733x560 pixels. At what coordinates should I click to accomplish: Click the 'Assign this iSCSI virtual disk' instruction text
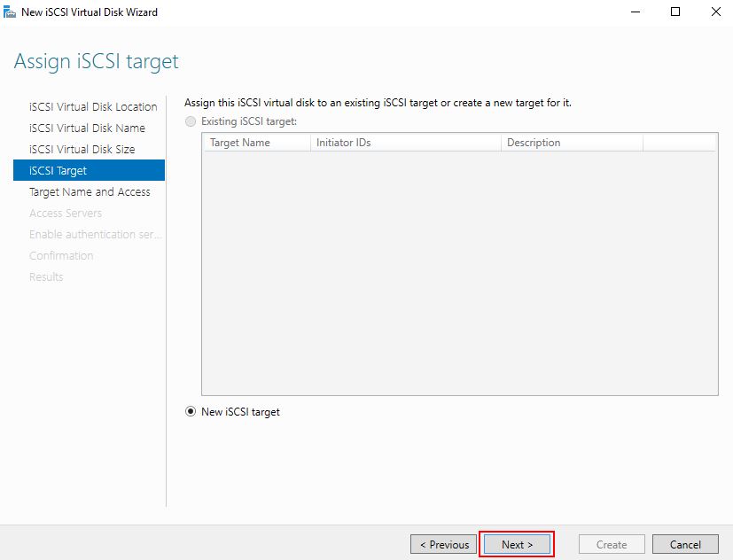click(378, 103)
